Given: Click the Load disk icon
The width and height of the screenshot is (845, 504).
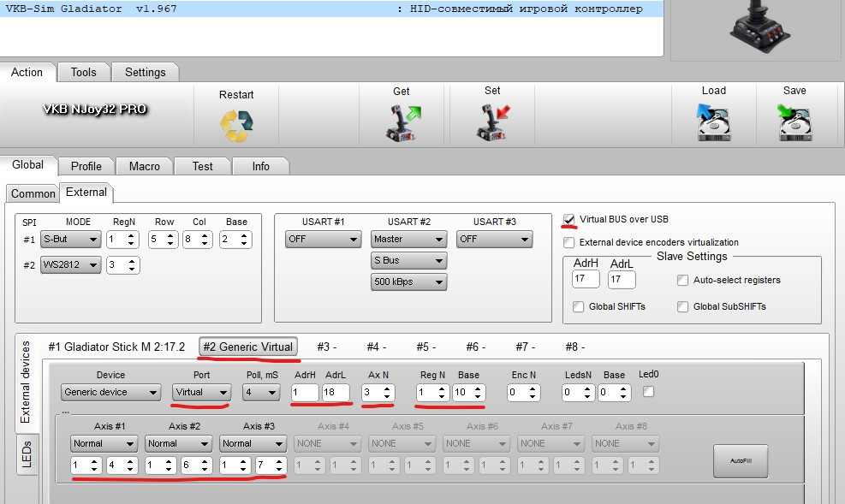Looking at the screenshot, I should 713,123.
